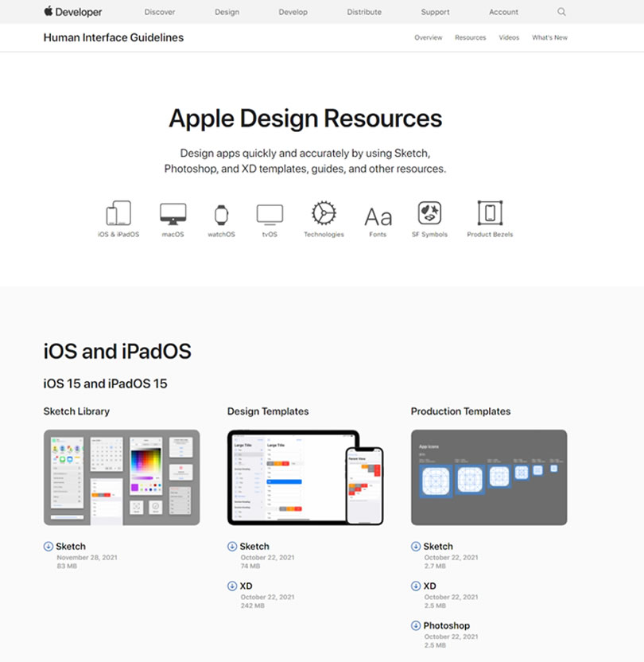
Task: Click Production Templates Photoshop download icon
Action: click(416, 625)
